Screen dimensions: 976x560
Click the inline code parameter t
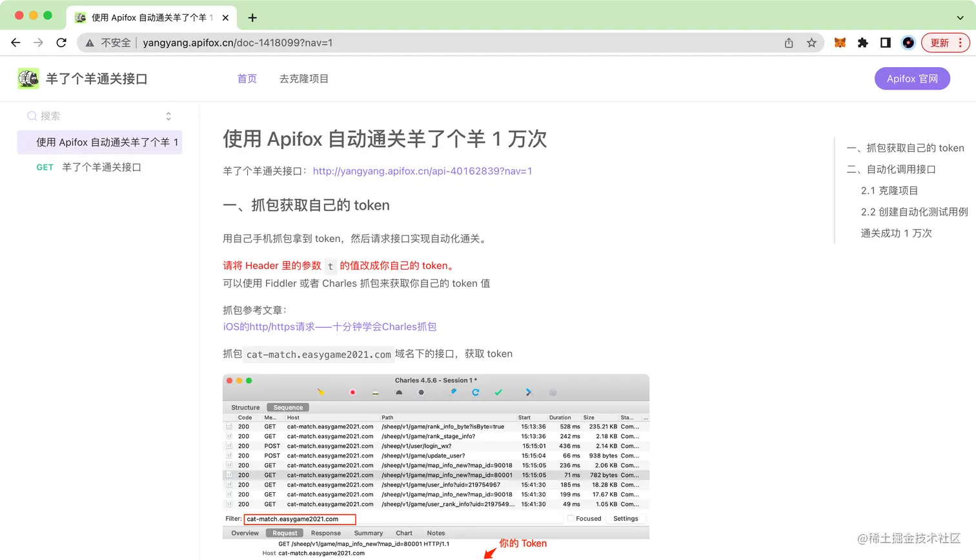click(x=330, y=266)
